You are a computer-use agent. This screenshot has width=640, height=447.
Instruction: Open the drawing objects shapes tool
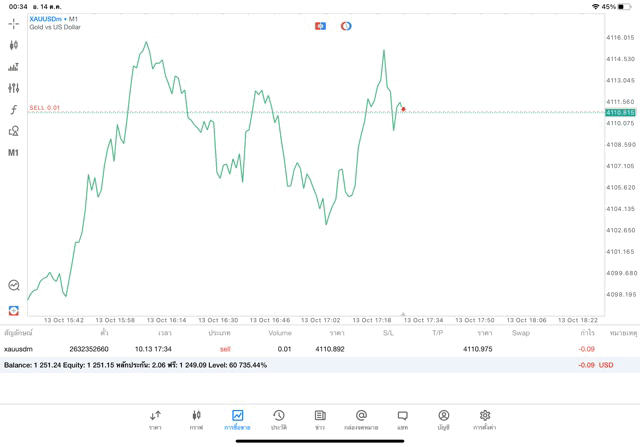(x=13, y=131)
